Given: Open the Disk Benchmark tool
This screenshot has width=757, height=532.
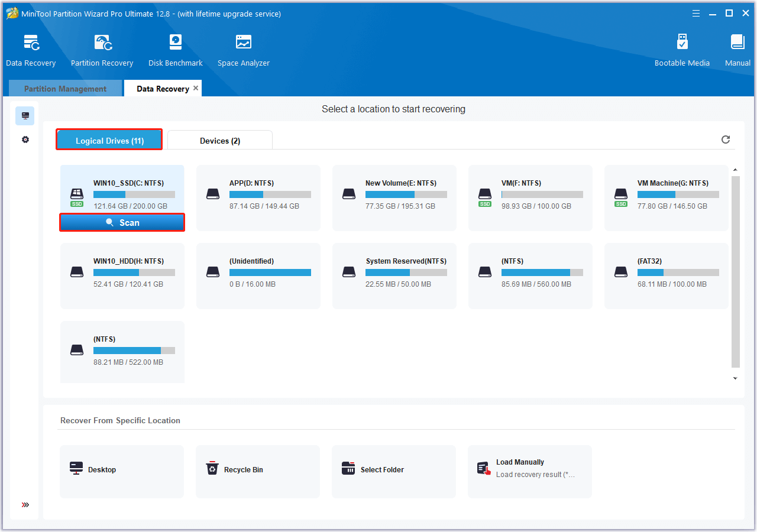Looking at the screenshot, I should [x=176, y=50].
